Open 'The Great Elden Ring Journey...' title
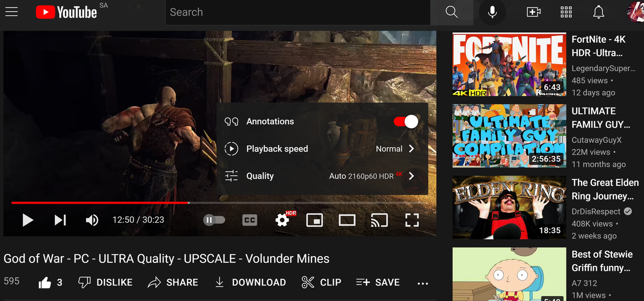 pos(605,189)
